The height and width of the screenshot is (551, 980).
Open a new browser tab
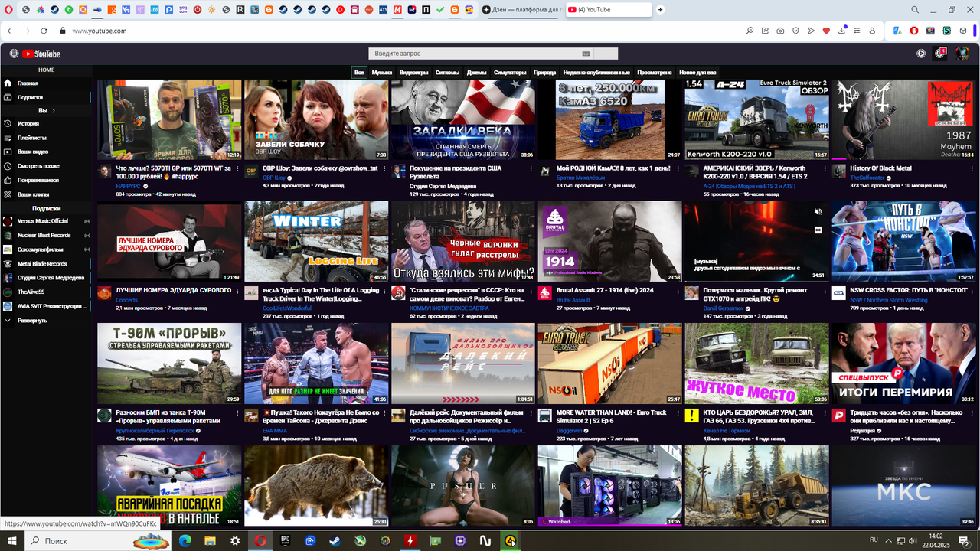click(x=660, y=9)
